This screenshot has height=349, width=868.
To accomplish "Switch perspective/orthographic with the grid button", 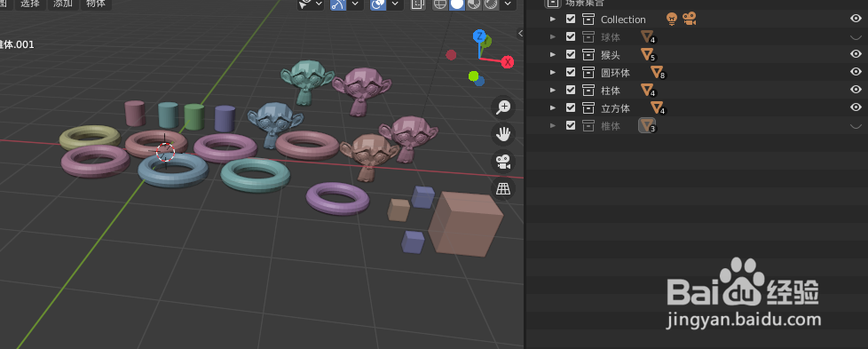I will pyautogui.click(x=503, y=189).
